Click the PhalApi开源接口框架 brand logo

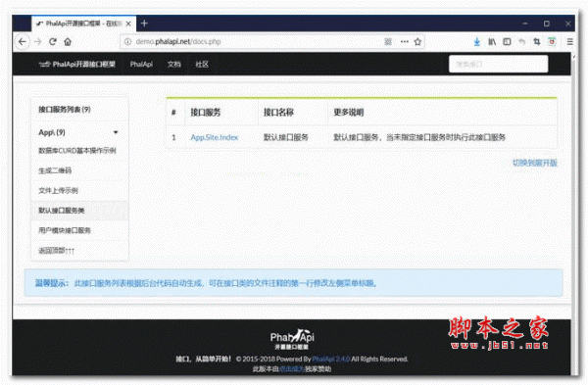pyautogui.click(x=76, y=64)
